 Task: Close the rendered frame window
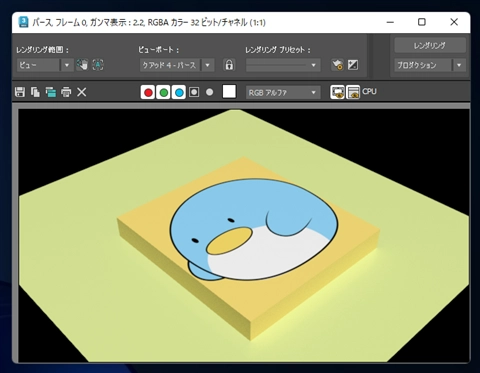(x=454, y=22)
